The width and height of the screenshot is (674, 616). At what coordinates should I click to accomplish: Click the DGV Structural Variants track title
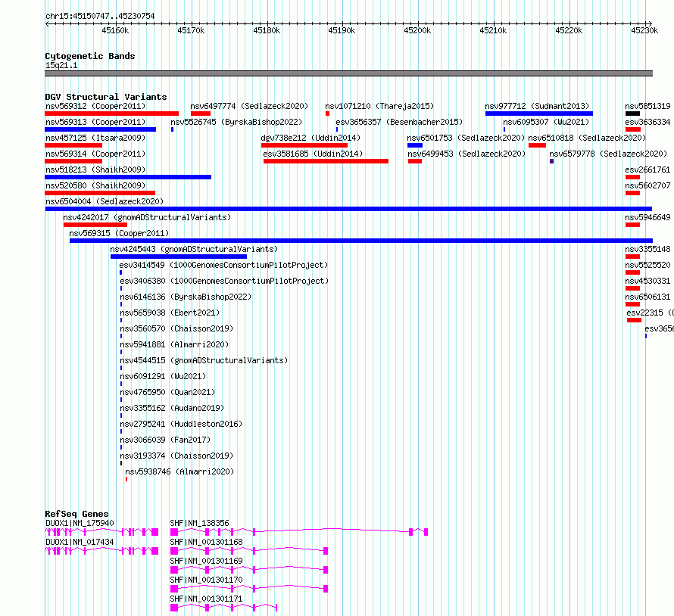coord(106,97)
